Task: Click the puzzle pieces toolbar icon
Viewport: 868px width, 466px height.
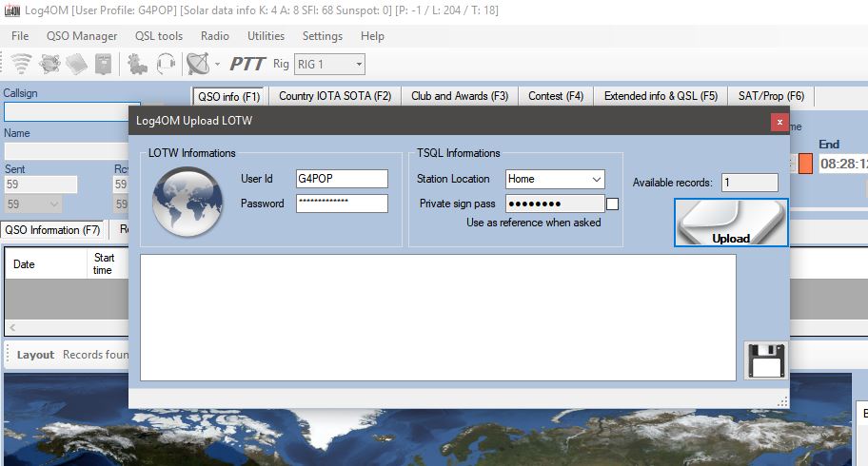Action: (x=137, y=64)
